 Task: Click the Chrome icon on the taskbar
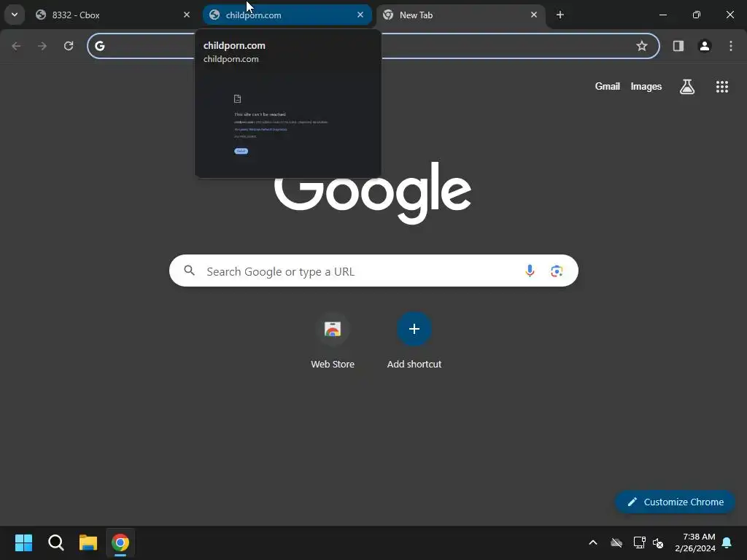pyautogui.click(x=120, y=542)
